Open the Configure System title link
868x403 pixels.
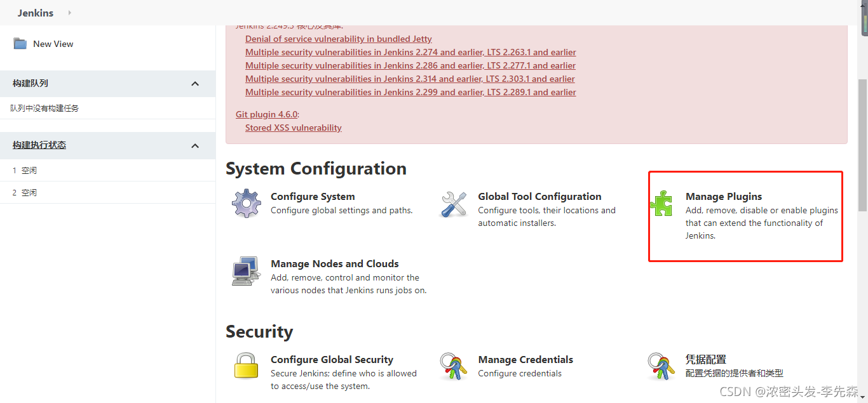[313, 197]
